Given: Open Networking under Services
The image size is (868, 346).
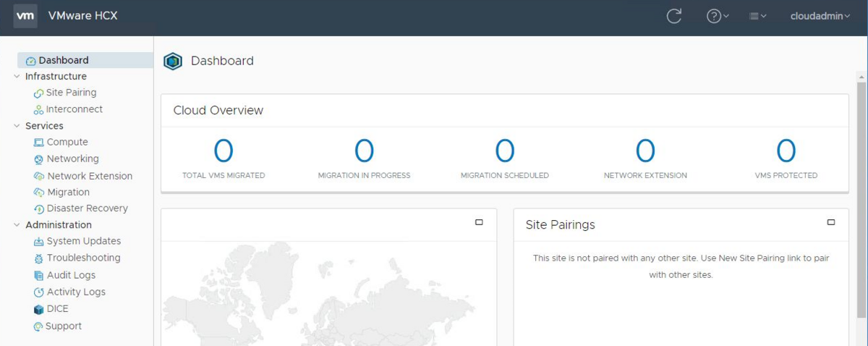Looking at the screenshot, I should point(73,159).
